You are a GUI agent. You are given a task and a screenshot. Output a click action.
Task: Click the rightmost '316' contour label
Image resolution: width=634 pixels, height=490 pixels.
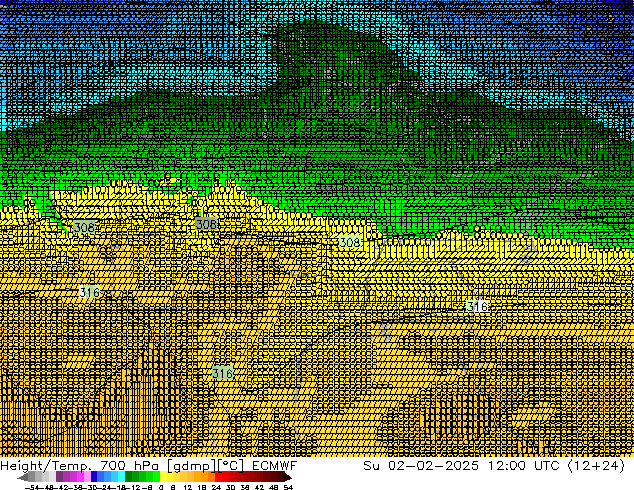(x=478, y=306)
